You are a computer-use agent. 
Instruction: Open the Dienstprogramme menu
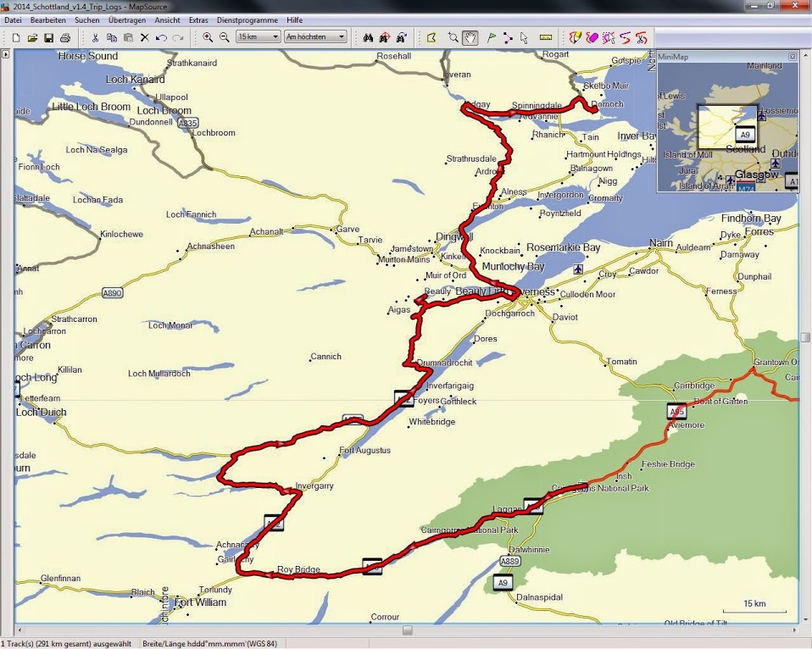tap(247, 19)
